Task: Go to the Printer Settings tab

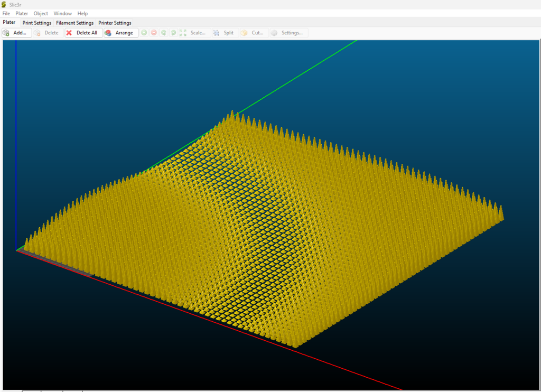Action: pos(115,23)
